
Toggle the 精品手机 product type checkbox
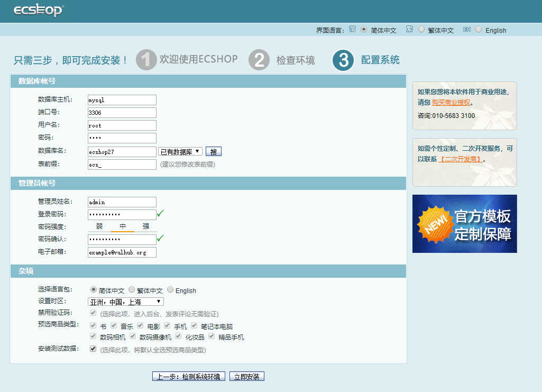(212, 336)
